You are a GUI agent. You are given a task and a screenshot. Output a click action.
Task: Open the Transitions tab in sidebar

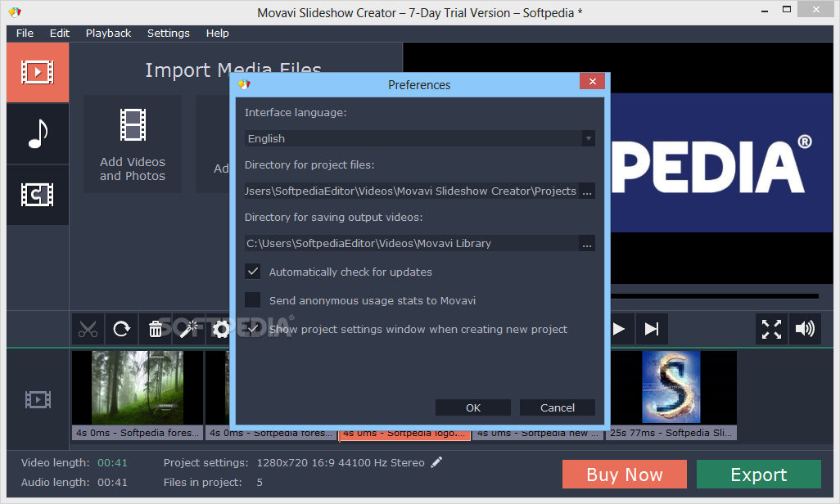pos(38,195)
